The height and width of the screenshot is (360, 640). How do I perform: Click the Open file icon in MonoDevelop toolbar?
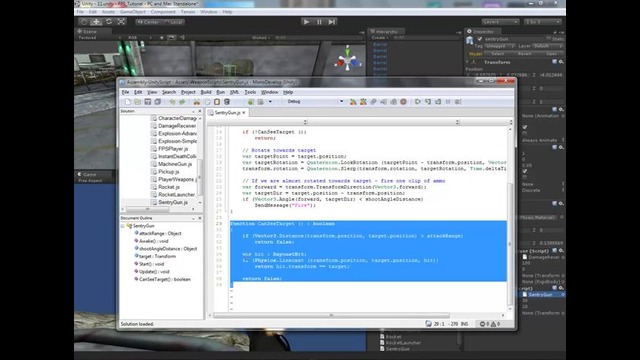pyautogui.click(x=138, y=102)
